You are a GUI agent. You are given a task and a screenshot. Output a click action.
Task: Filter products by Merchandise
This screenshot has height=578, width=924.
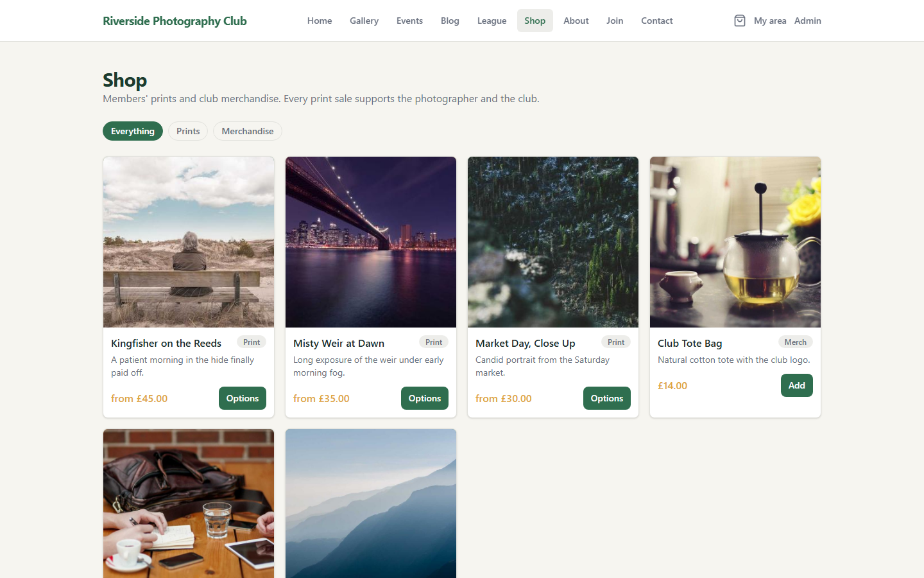point(248,131)
